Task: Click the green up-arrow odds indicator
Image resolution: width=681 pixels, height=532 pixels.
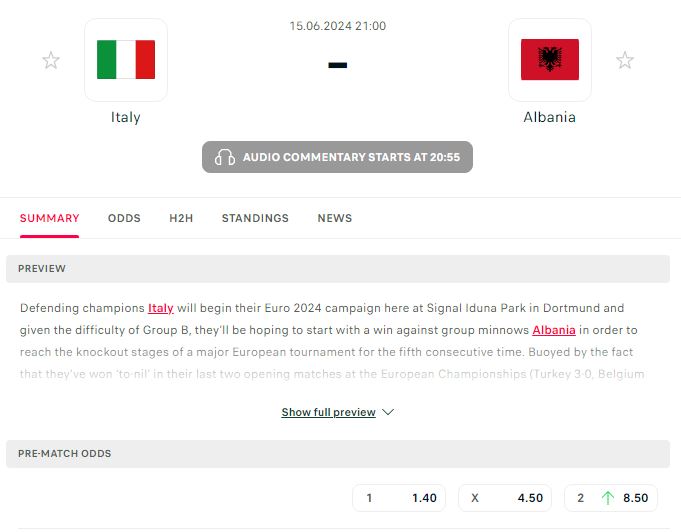Action: [x=607, y=498]
